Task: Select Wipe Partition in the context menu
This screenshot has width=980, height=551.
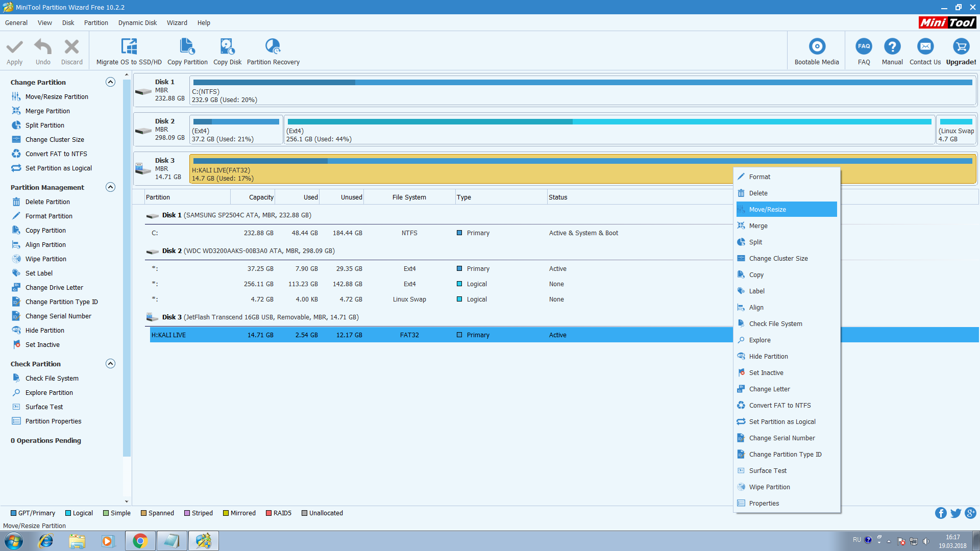Action: (769, 487)
